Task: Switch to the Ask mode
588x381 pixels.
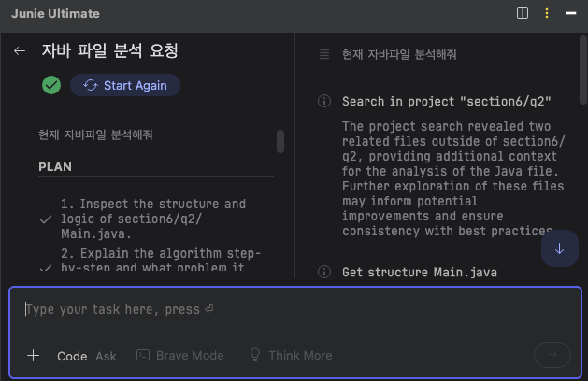Action: click(106, 356)
